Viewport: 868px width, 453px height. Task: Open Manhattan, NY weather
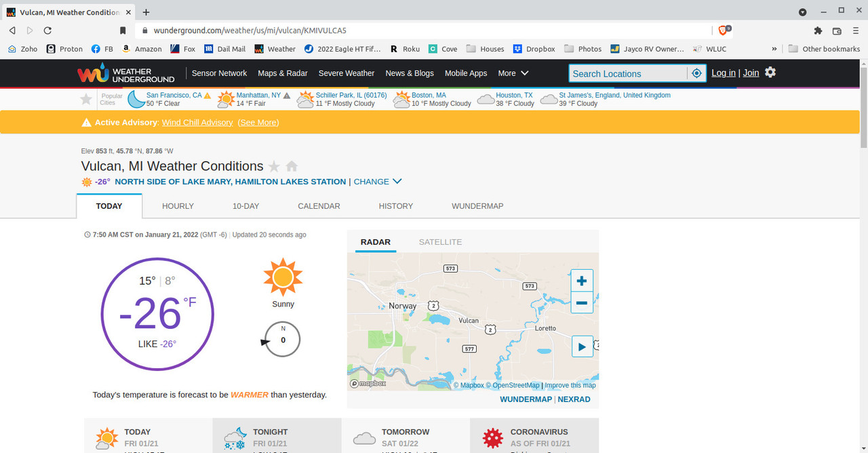pyautogui.click(x=258, y=96)
